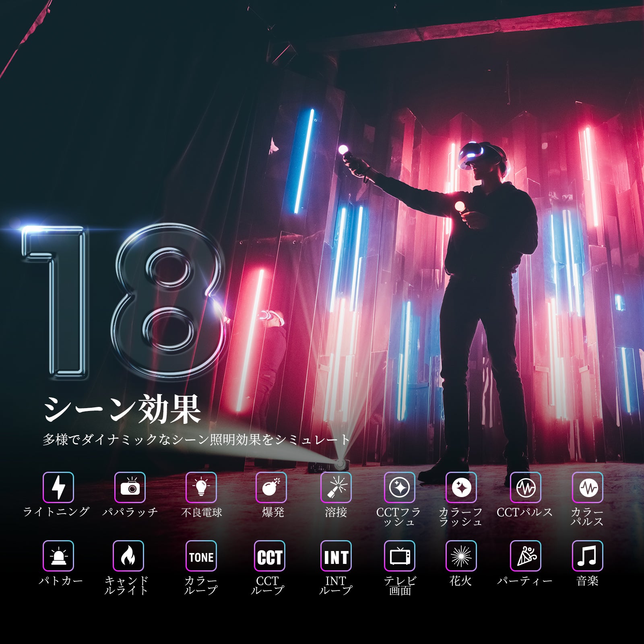Click the Lightning (ライトニング) effect icon

tap(58, 487)
